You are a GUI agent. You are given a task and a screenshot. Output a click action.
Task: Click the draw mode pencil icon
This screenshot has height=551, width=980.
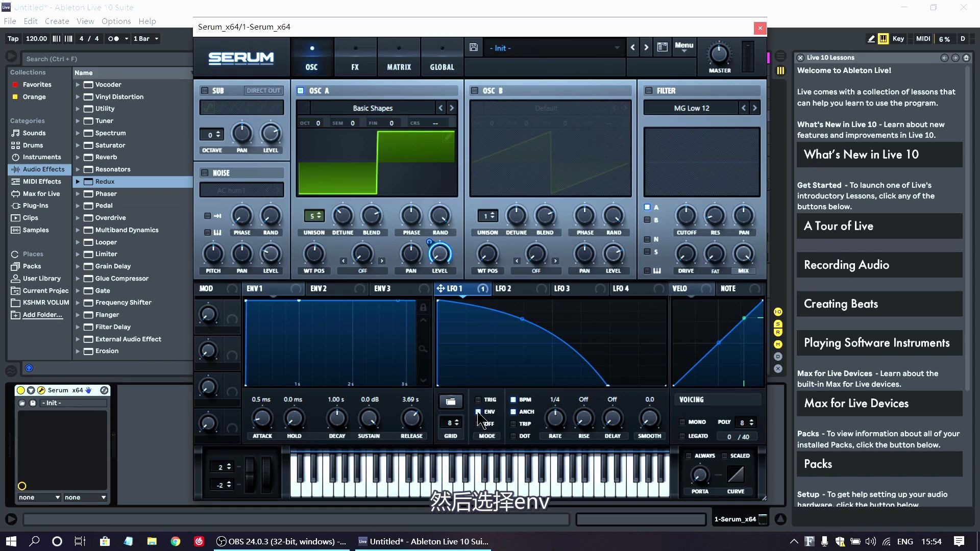[x=871, y=39]
